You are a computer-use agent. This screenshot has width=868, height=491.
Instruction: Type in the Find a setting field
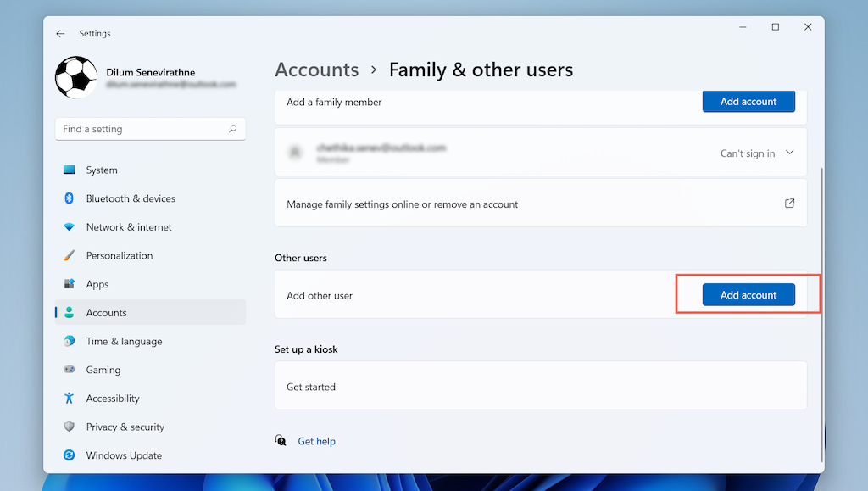(140, 129)
